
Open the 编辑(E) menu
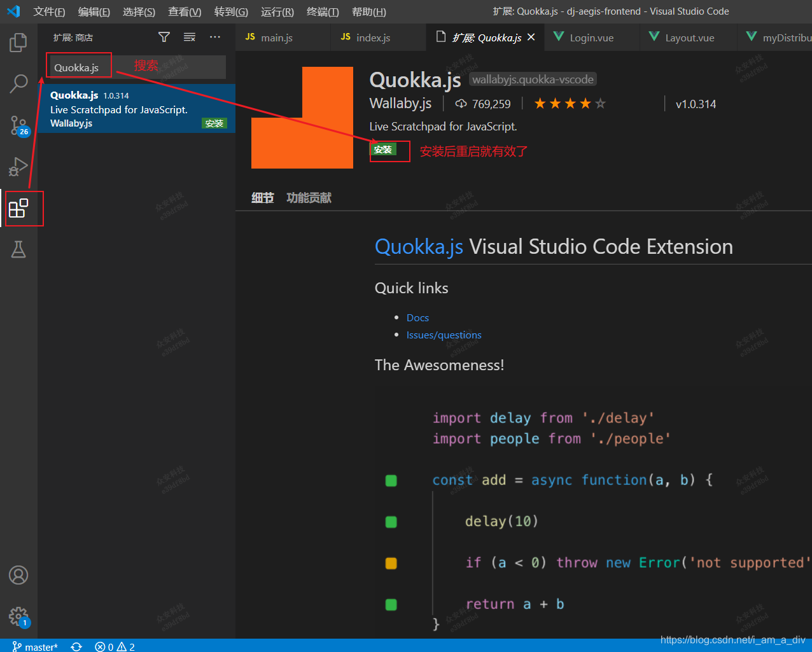(x=94, y=11)
